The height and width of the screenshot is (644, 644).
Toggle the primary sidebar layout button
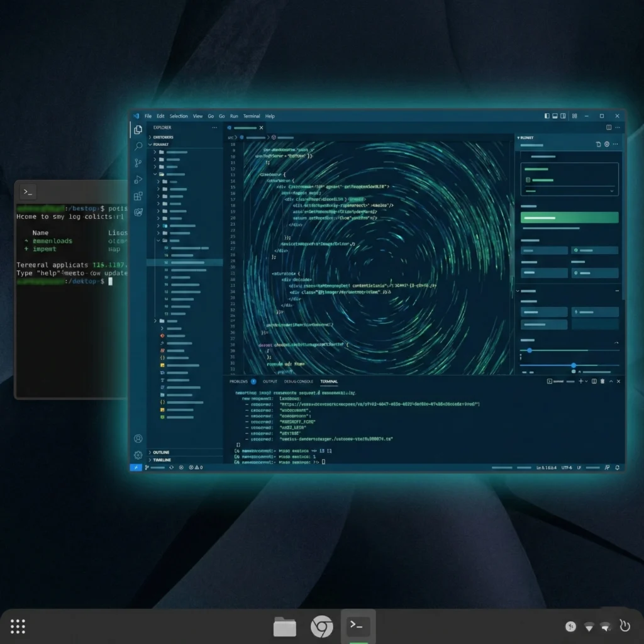tap(547, 116)
